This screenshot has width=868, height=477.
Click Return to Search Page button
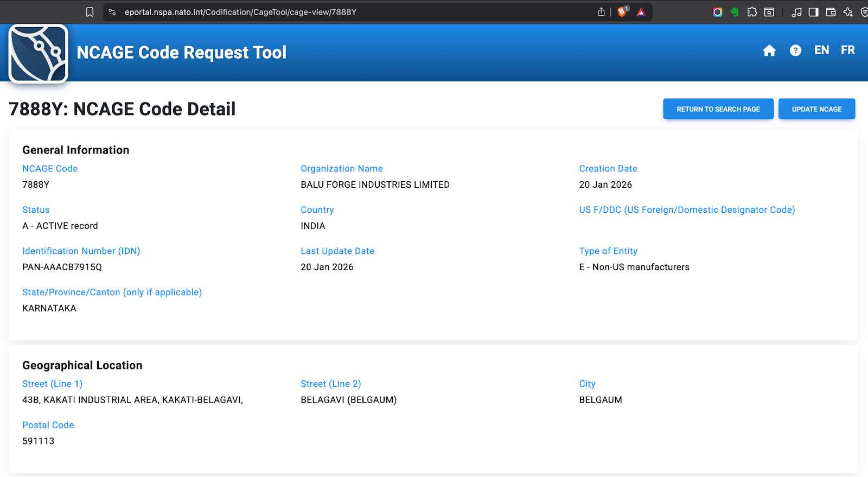(x=718, y=109)
